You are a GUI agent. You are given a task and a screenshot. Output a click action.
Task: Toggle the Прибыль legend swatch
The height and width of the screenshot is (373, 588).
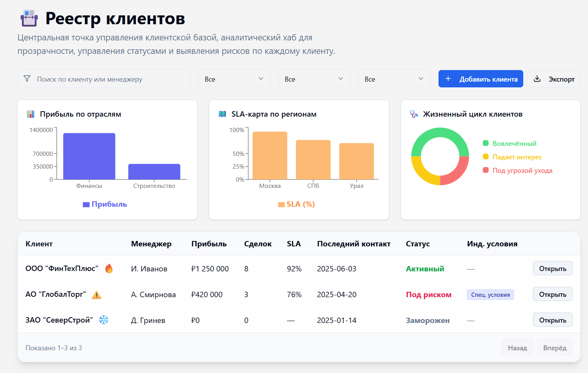pos(86,204)
